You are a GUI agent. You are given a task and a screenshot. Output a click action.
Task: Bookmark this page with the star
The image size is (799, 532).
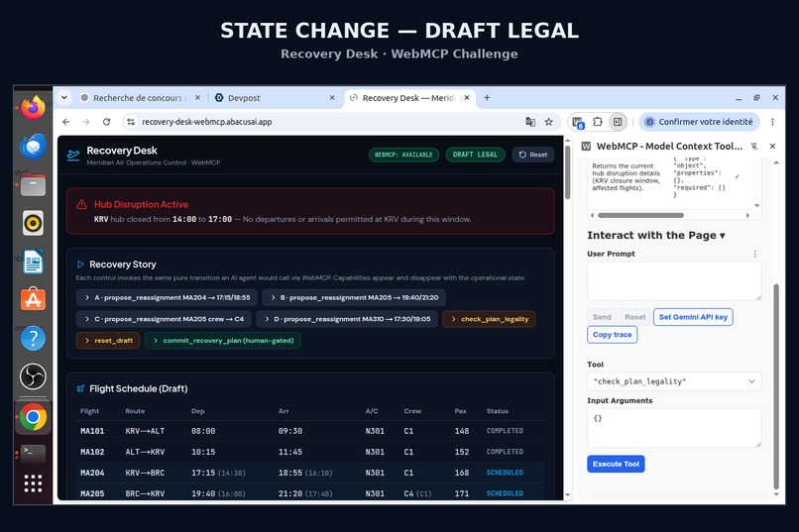[548, 122]
